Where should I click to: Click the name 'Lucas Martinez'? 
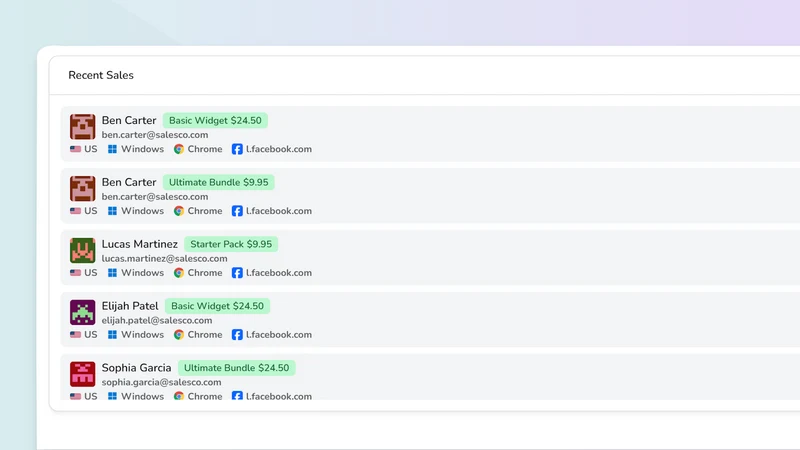click(139, 244)
